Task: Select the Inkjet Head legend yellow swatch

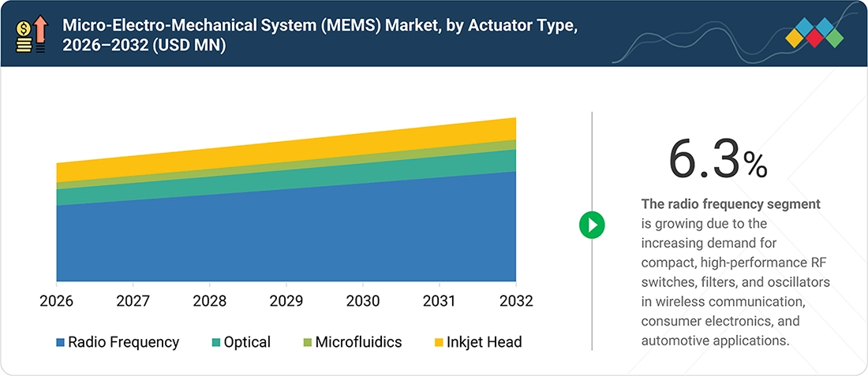Action: (x=439, y=342)
